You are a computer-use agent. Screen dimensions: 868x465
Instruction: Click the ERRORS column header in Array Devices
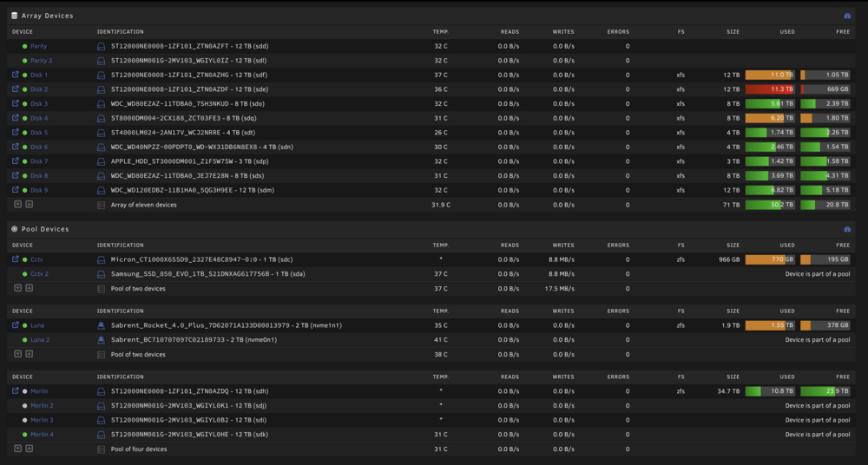click(618, 31)
